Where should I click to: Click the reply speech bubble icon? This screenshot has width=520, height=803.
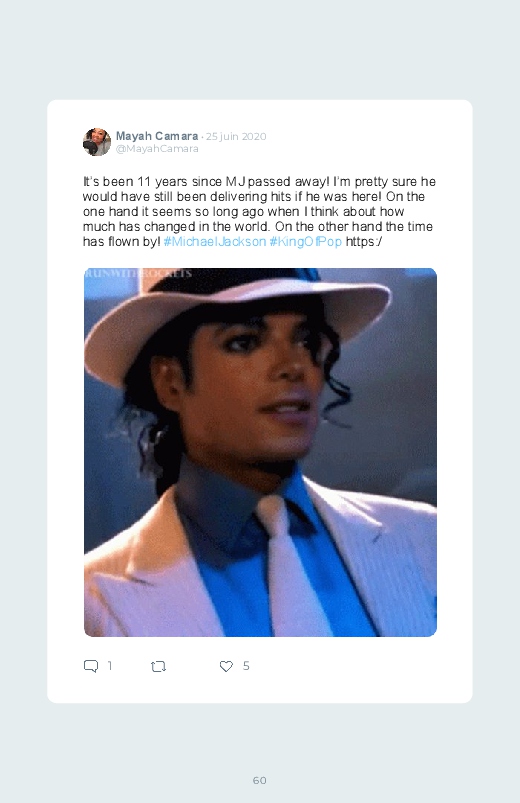pos(91,666)
